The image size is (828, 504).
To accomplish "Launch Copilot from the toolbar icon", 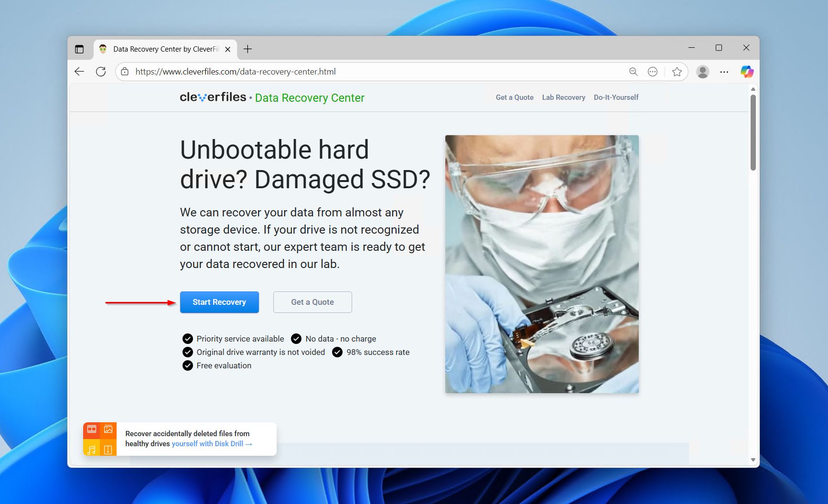I will coord(747,72).
